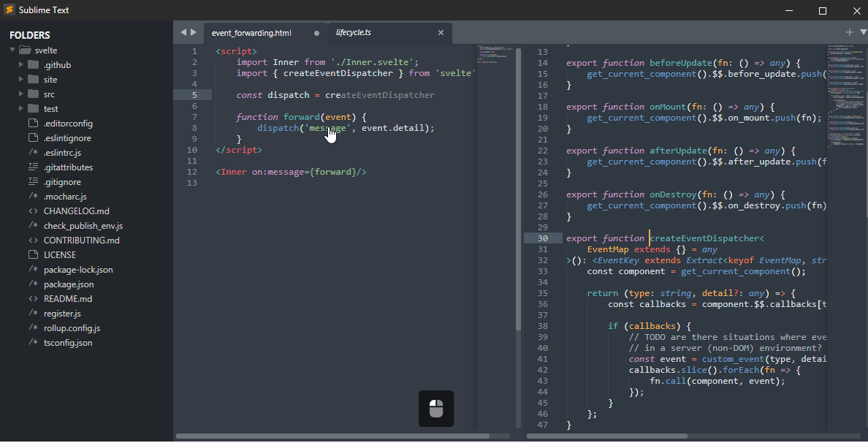This screenshot has width=868, height=443.
Task: Click the .gitignore lines icon
Action: (x=33, y=181)
